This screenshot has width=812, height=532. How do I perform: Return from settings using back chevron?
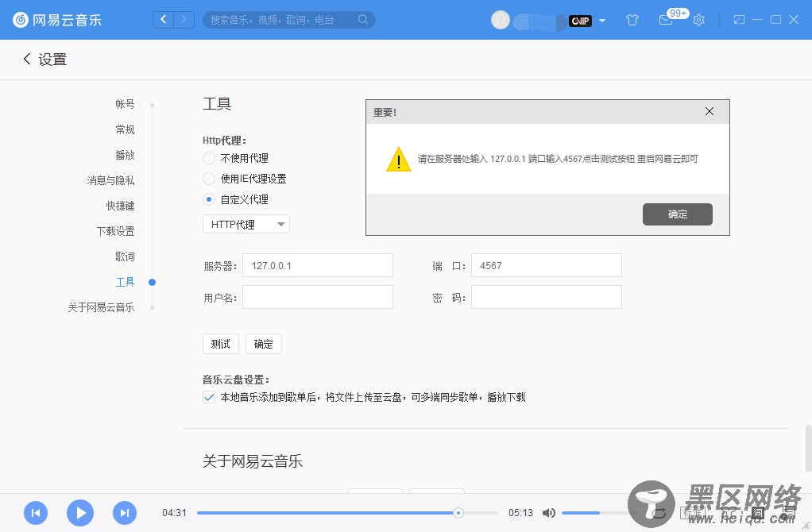(27, 59)
